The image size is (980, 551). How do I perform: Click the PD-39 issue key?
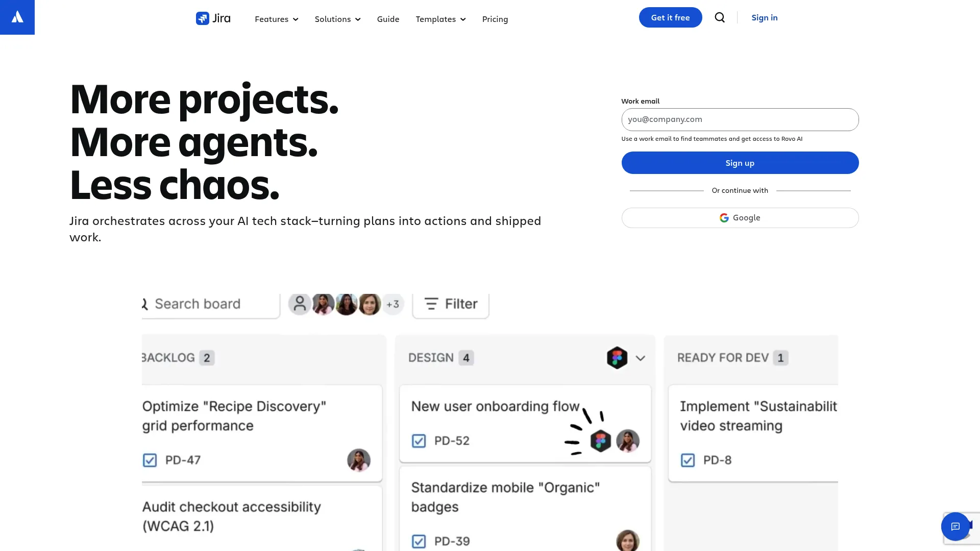click(x=452, y=541)
